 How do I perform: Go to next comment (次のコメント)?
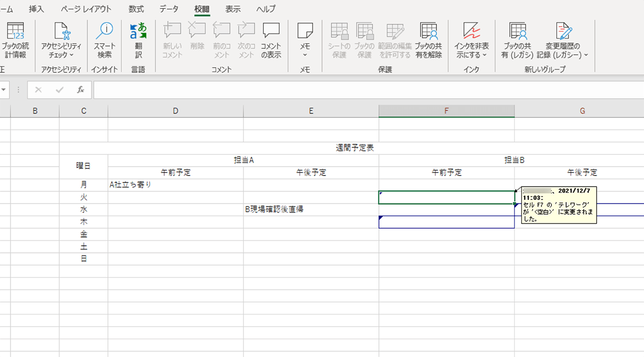(246, 41)
